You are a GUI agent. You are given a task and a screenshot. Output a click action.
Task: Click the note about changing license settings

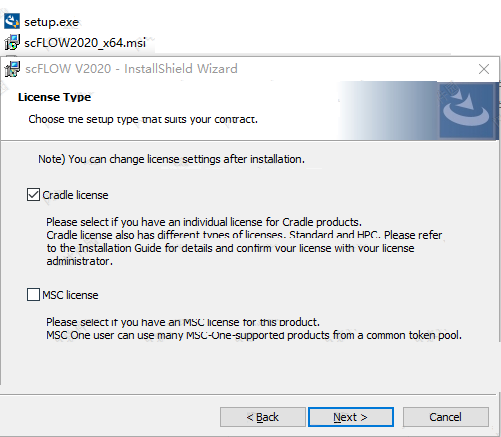[171, 159]
